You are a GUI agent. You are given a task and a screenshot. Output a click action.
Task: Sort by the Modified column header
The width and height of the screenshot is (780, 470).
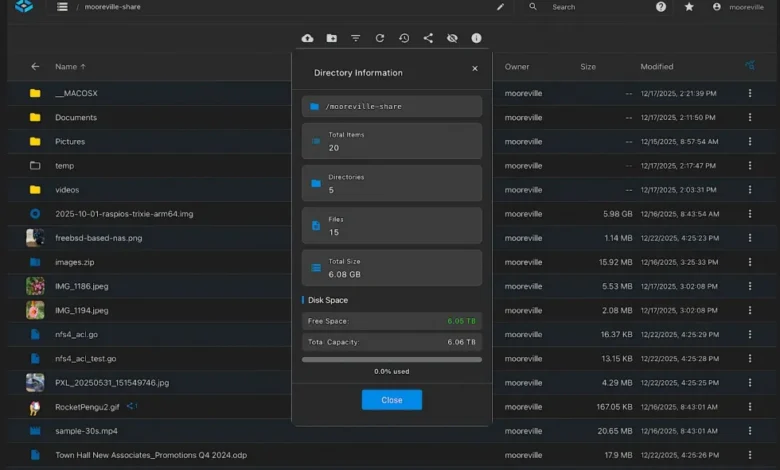pyautogui.click(x=657, y=67)
